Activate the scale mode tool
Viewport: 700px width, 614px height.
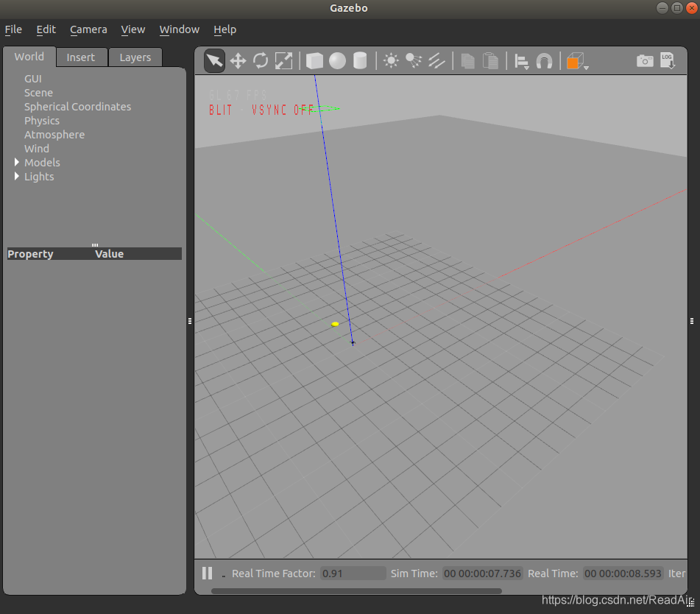tap(283, 60)
